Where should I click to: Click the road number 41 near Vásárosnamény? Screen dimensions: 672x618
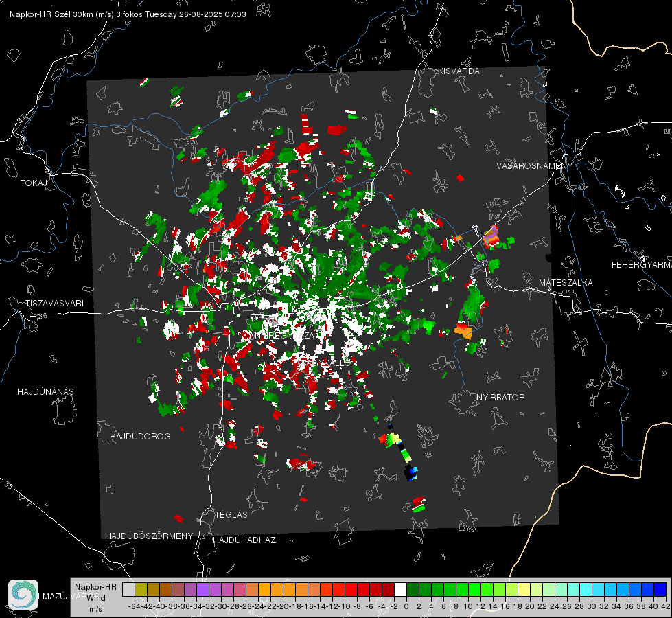(522, 201)
